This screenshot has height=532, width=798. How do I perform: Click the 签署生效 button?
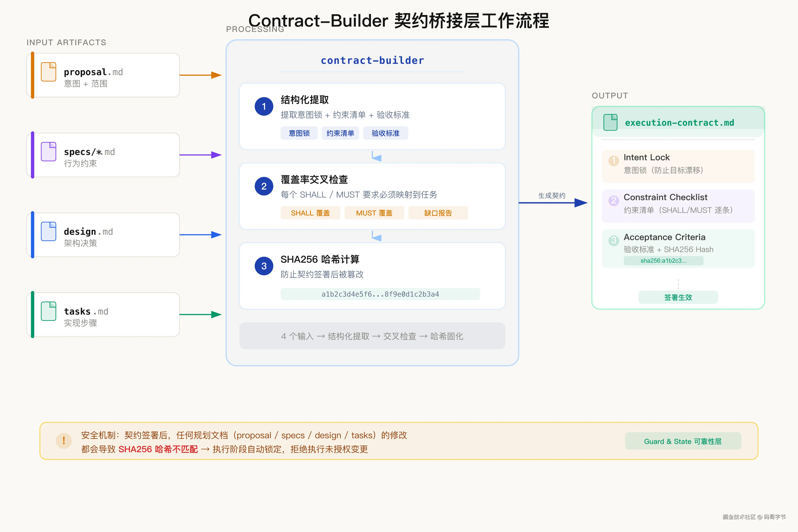678,297
